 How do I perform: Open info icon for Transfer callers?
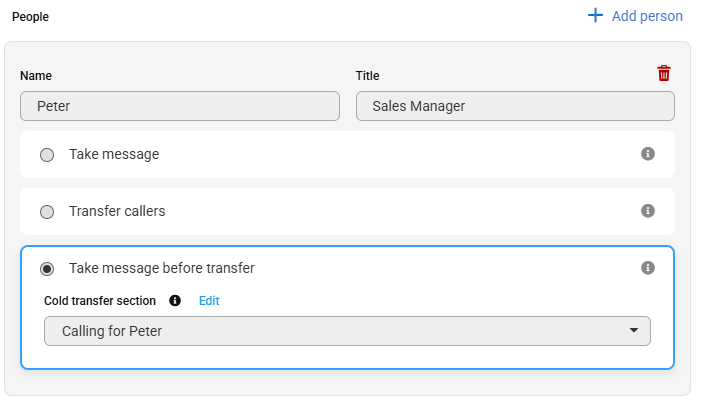click(647, 211)
